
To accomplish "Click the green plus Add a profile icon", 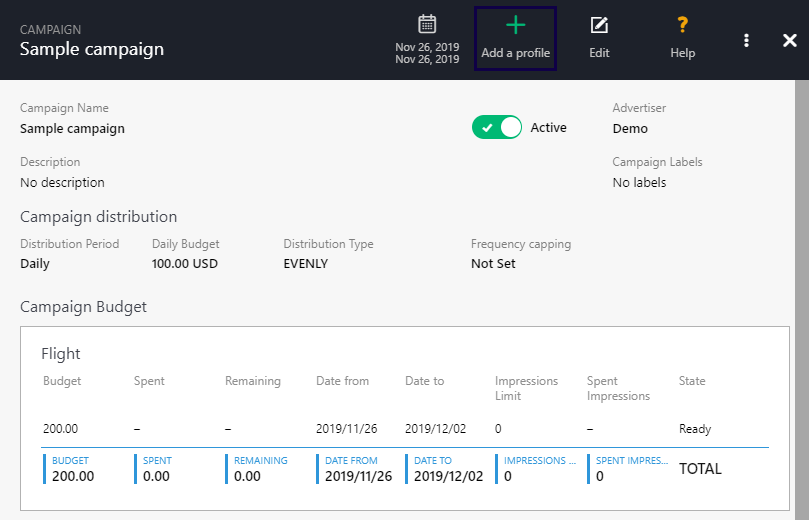I will [x=515, y=26].
